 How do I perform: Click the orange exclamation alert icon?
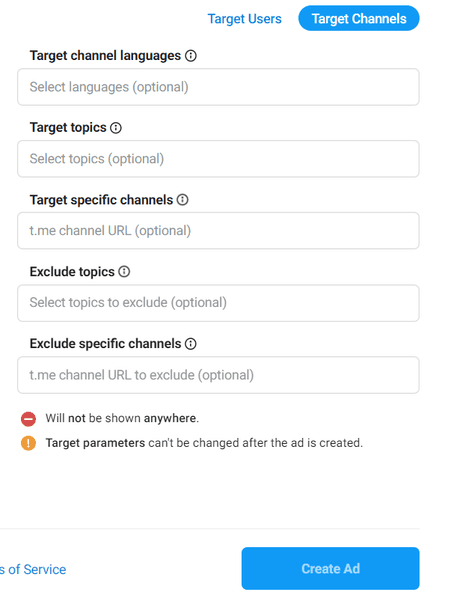28,443
